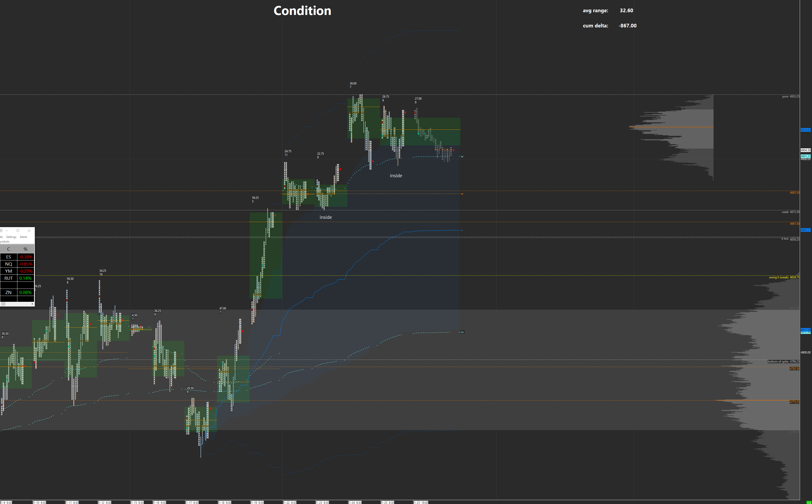The height and width of the screenshot is (504, 812).
Task: Click the 1-22 9:30 date label
Action: pyautogui.click(x=290, y=502)
